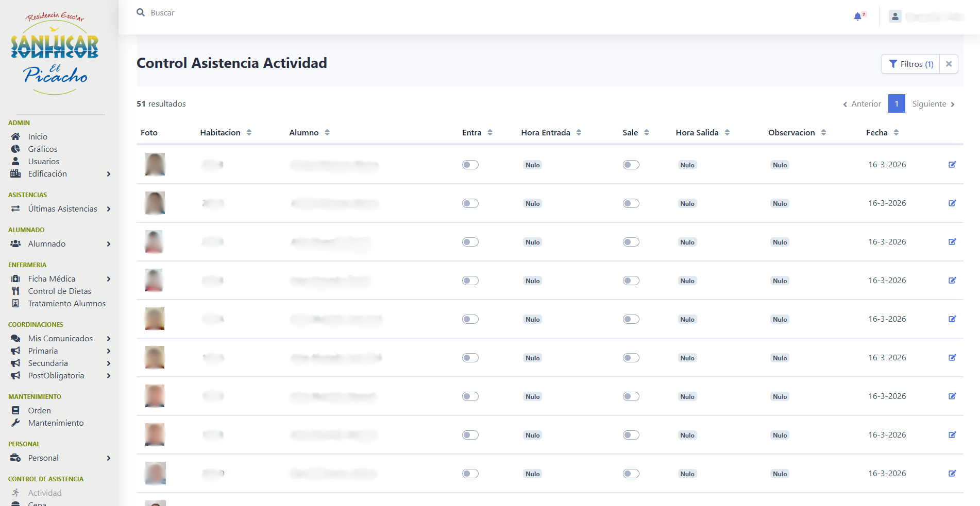Click the edit icon in the first row

point(952,165)
